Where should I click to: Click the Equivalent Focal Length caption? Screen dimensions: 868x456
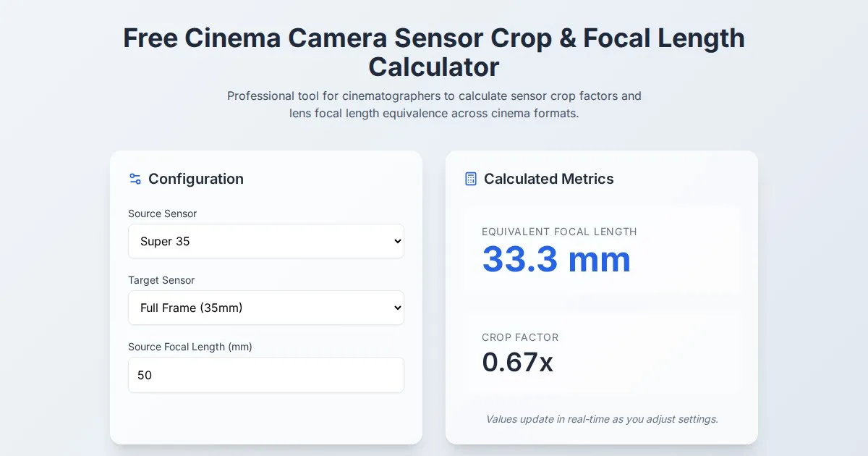click(x=559, y=232)
